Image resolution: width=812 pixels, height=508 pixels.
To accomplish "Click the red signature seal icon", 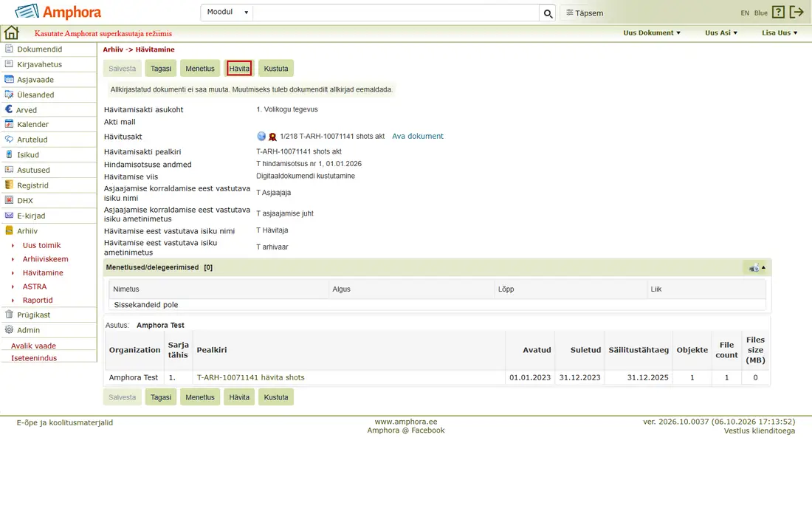I will (x=272, y=137).
